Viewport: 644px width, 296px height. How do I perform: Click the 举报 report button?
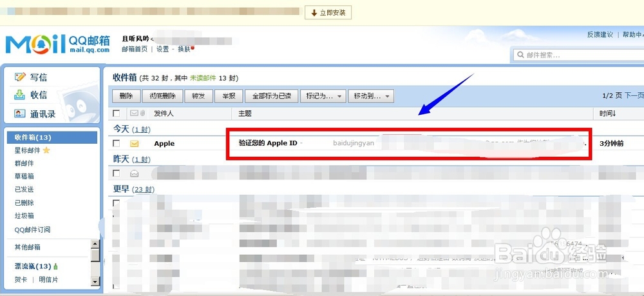pyautogui.click(x=229, y=96)
